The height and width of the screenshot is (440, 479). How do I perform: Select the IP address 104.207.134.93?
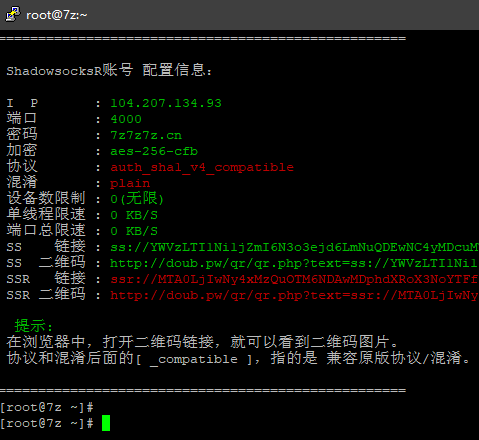point(166,103)
